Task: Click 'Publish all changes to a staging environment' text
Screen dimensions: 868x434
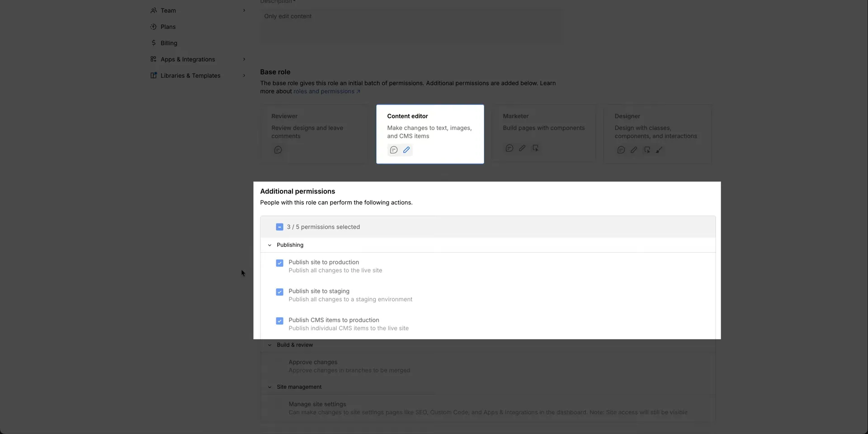Action: tap(350, 299)
